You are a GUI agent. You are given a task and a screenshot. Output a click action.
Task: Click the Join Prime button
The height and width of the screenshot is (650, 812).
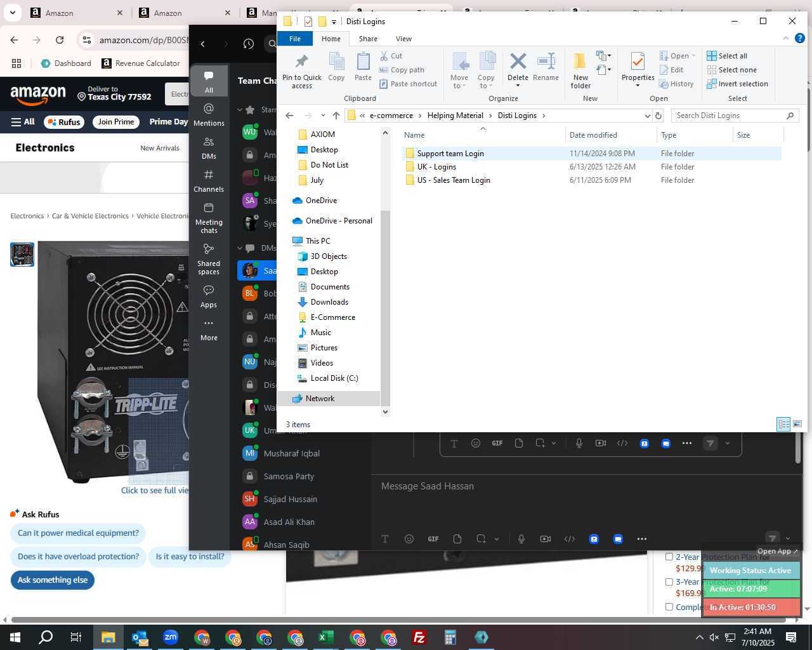(x=116, y=122)
